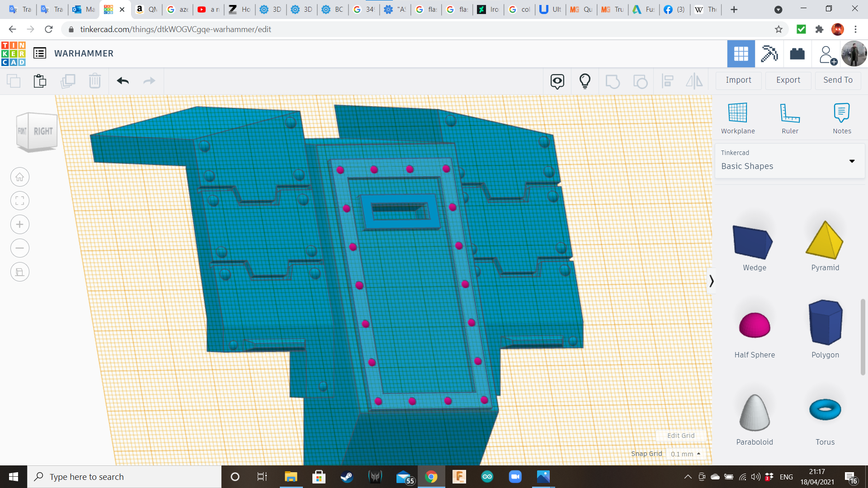Click the shapes panel scrollbar
Viewport: 868px width, 488px height.
pos(863,337)
